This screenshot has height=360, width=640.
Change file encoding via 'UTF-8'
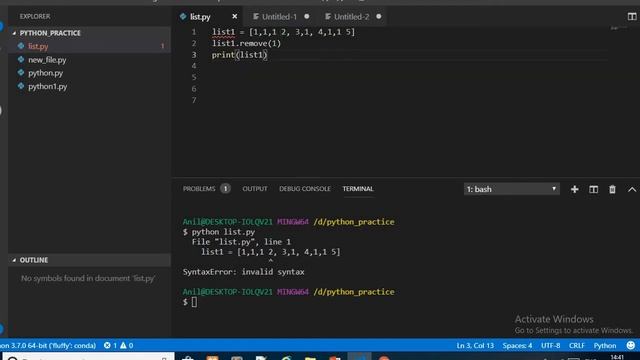coord(550,345)
